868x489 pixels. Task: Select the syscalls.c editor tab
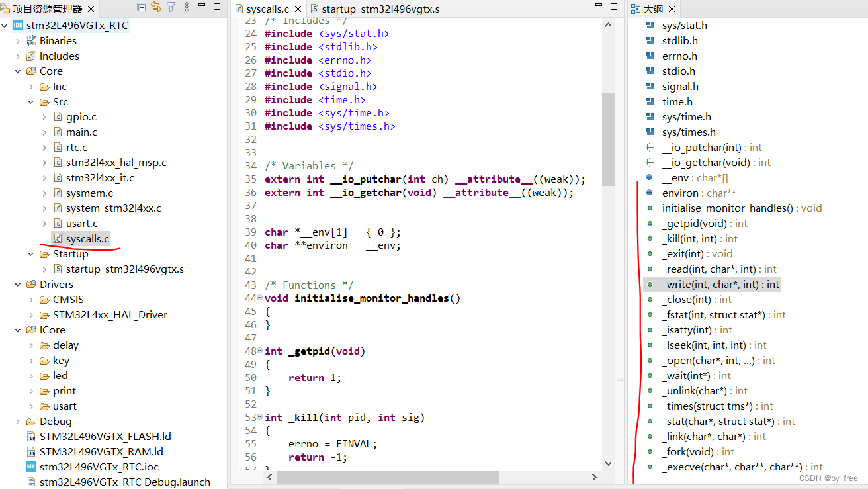[267, 9]
